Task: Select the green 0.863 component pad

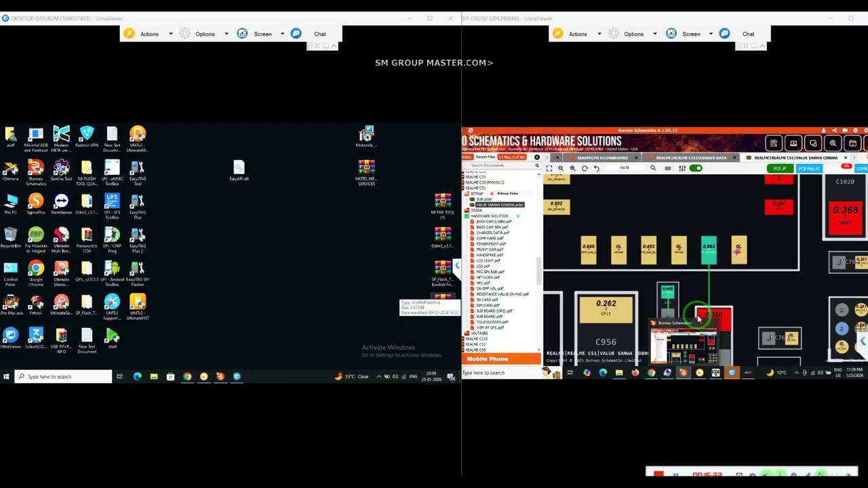Action: (x=709, y=251)
